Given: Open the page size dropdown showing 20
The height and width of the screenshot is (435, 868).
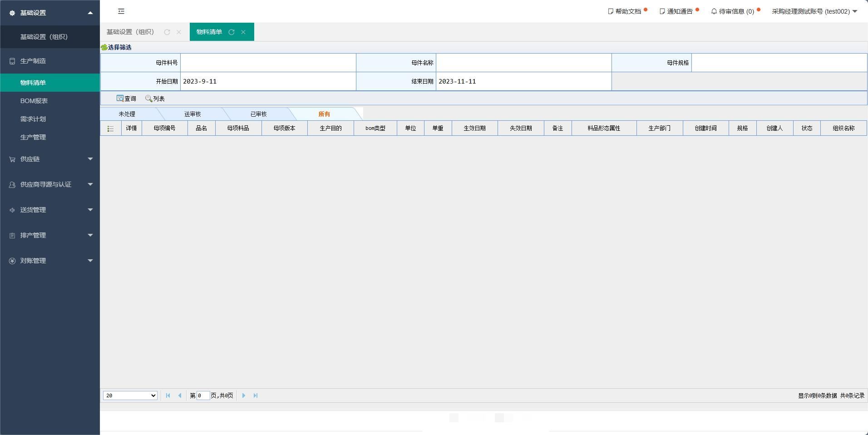Looking at the screenshot, I should click(130, 395).
